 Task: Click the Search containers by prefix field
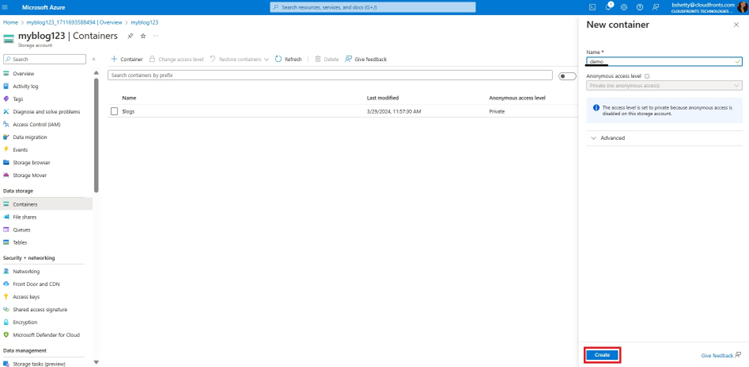click(330, 76)
